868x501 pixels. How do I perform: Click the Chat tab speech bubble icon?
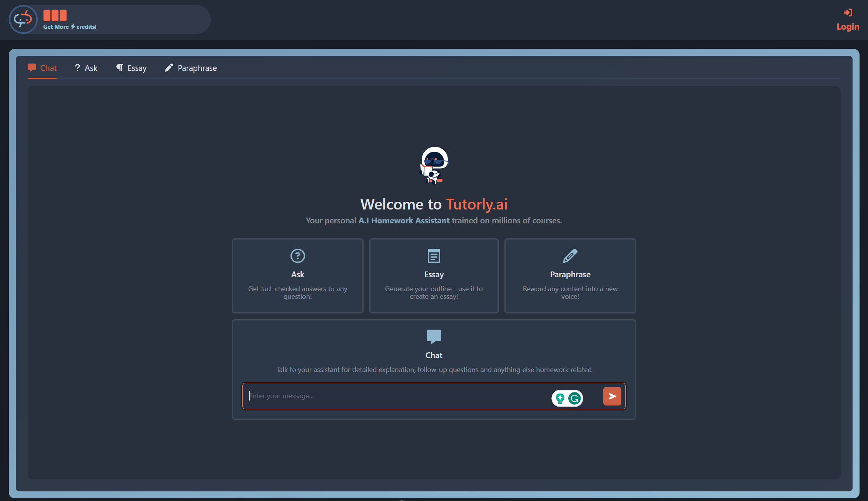pyautogui.click(x=32, y=68)
